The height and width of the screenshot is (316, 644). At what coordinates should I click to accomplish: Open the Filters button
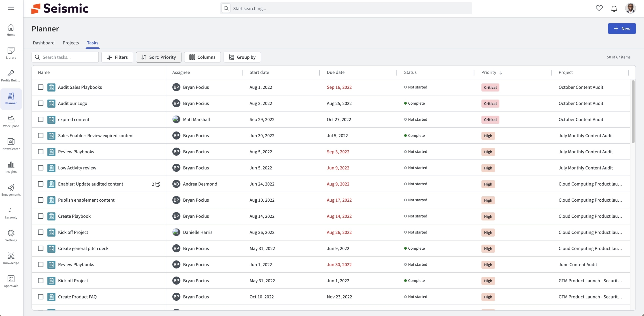[x=117, y=57]
